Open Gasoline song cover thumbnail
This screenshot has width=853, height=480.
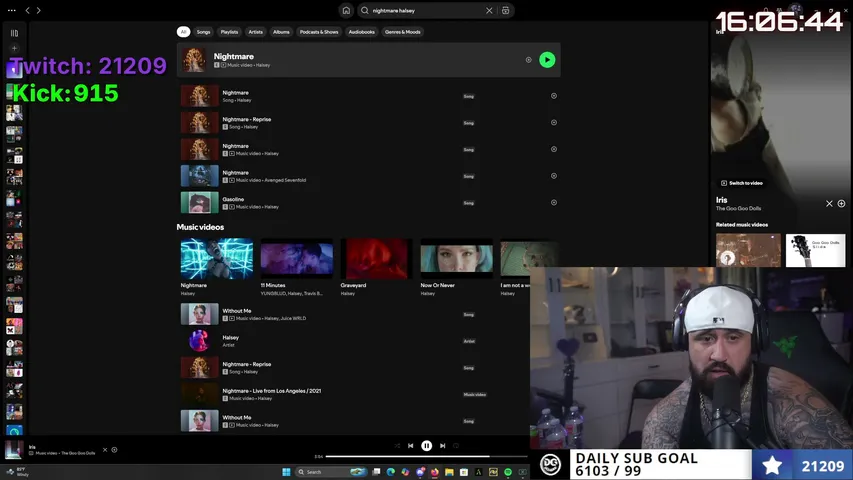point(200,202)
